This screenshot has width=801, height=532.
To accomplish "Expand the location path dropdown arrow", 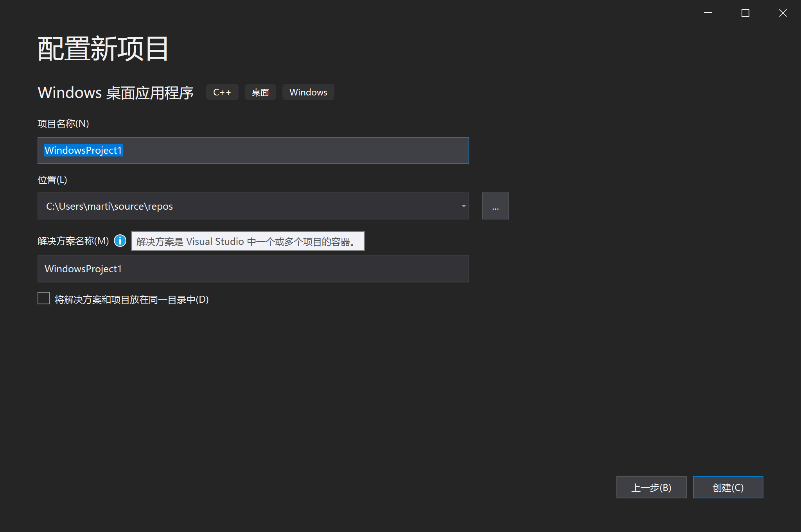I will tap(463, 206).
